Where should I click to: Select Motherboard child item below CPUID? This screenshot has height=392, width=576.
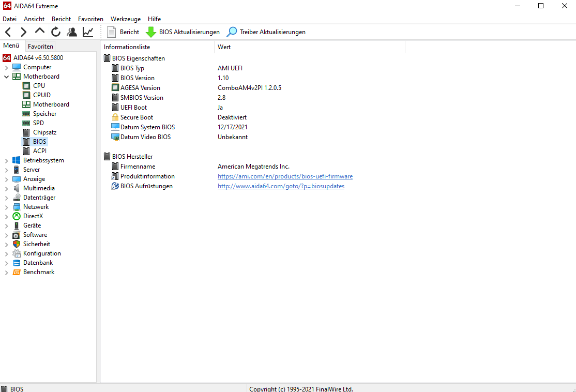click(x=46, y=104)
